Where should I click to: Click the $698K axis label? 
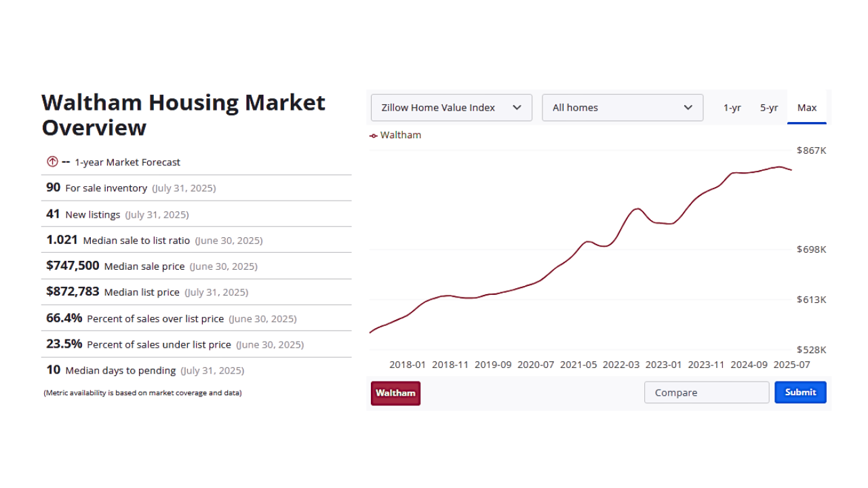pyautogui.click(x=811, y=249)
